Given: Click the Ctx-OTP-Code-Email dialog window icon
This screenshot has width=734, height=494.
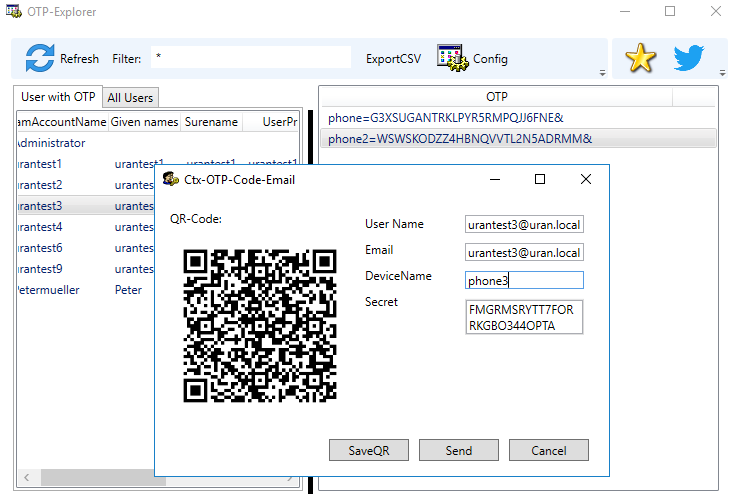Looking at the screenshot, I should click(x=171, y=179).
